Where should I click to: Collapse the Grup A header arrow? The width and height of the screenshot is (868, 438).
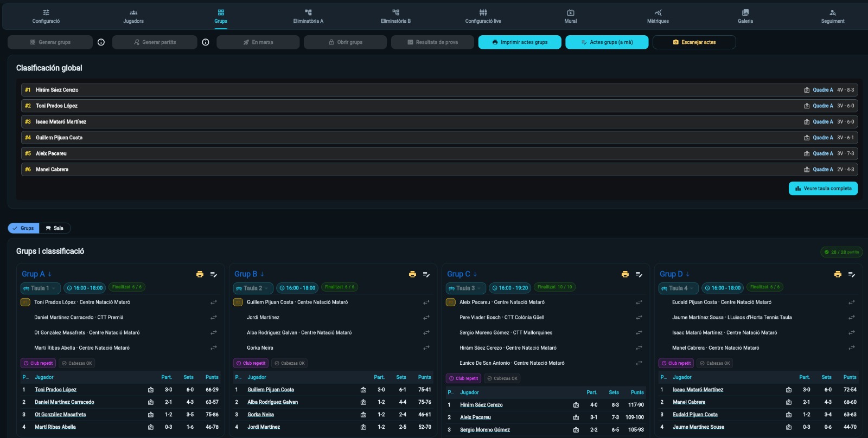click(x=50, y=274)
